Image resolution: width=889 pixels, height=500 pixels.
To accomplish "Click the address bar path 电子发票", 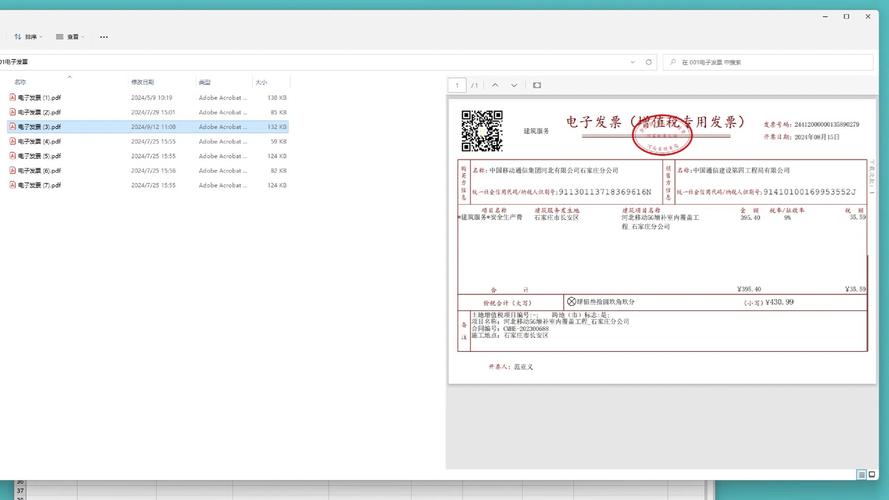I will click(14, 62).
